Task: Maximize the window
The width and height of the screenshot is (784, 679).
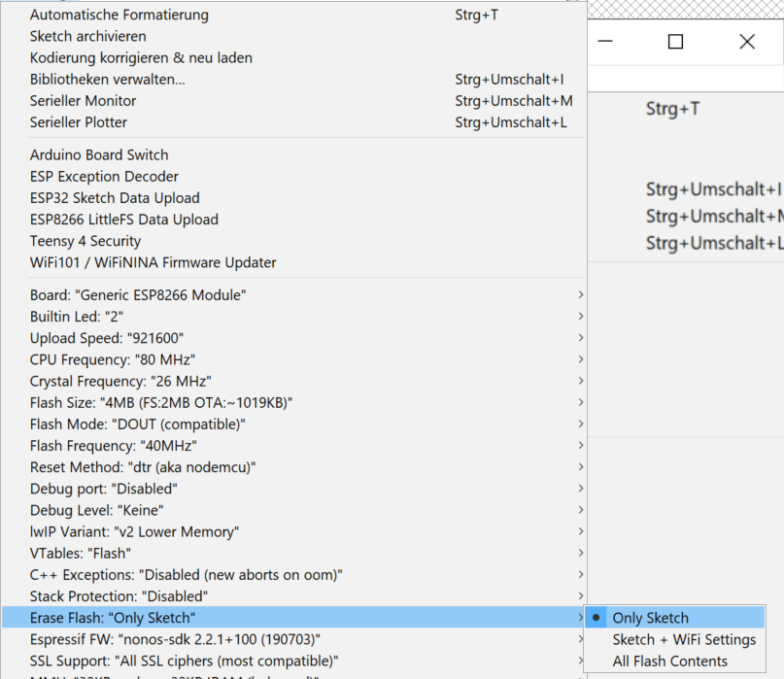Action: pyautogui.click(x=676, y=42)
